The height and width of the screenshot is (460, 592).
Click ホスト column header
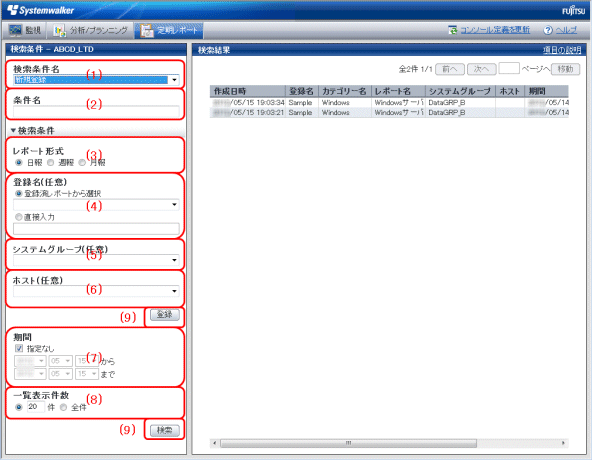510,91
